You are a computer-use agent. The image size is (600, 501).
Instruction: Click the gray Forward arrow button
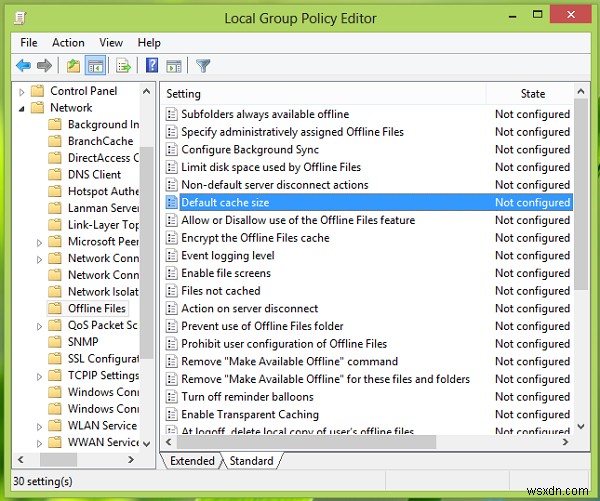[44, 65]
